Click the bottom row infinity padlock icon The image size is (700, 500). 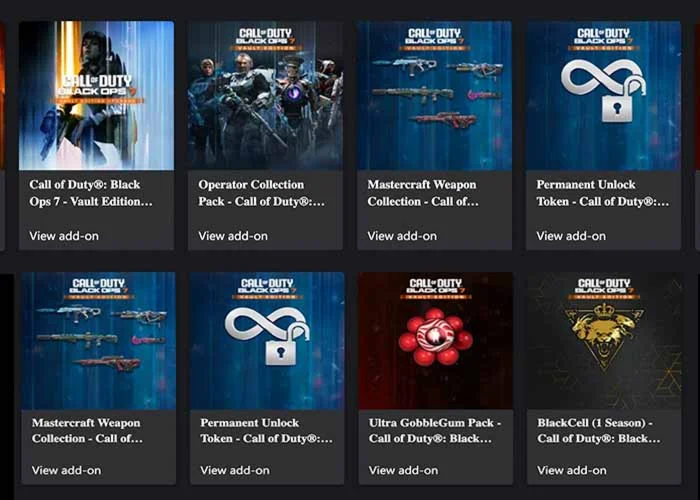tap(267, 335)
